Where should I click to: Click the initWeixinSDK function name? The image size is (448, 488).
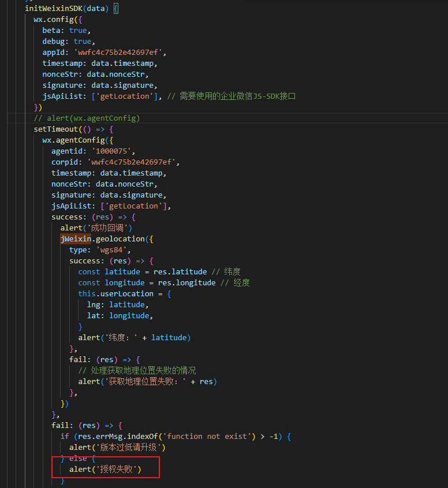tap(54, 9)
